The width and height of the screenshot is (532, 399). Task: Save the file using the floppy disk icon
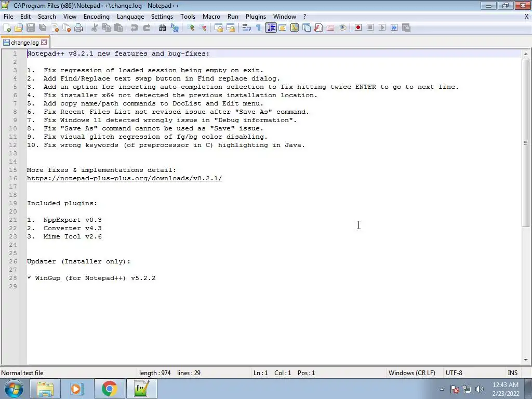(31, 28)
